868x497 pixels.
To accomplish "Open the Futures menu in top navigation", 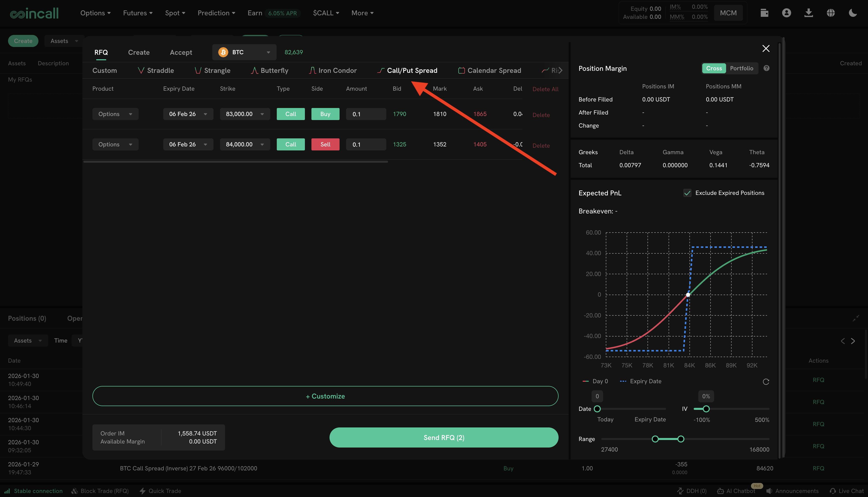I will pos(138,13).
